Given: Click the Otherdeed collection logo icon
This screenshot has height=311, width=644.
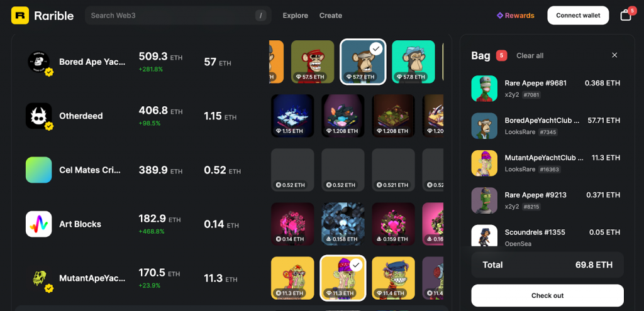Looking at the screenshot, I should point(38,116).
